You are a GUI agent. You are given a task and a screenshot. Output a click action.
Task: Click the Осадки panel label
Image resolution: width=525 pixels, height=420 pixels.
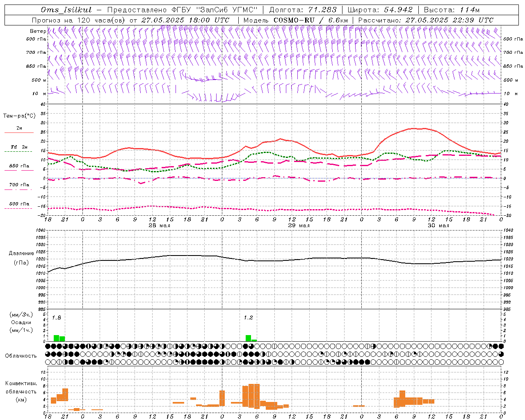click(21, 322)
